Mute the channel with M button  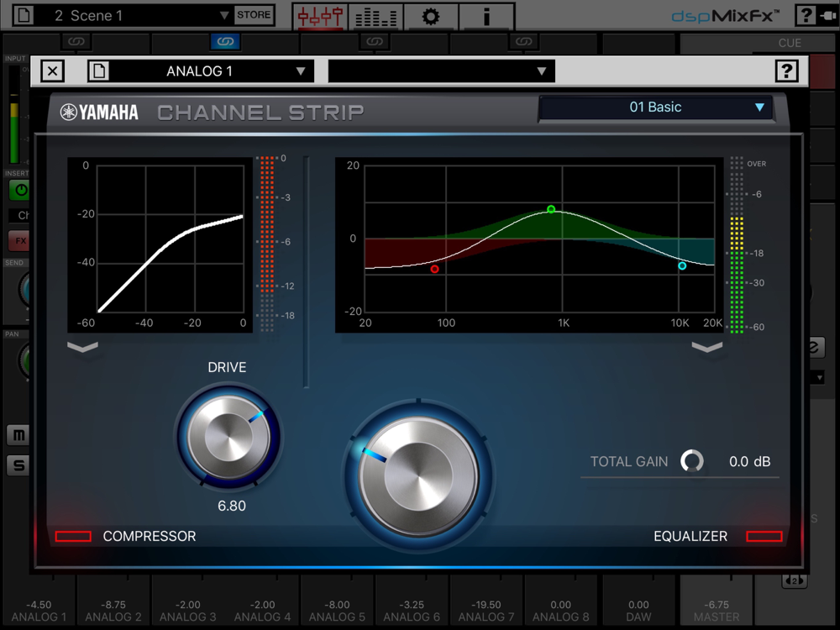pos(18,435)
